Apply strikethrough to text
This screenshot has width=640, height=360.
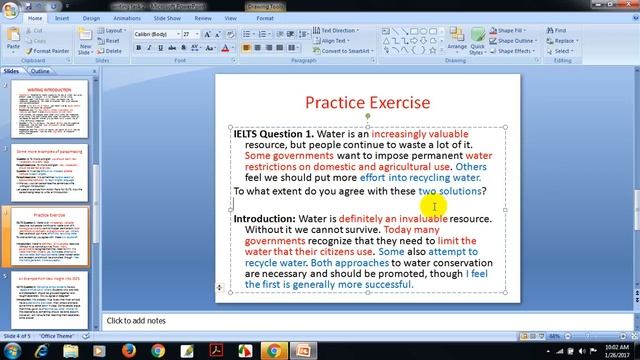click(172, 48)
